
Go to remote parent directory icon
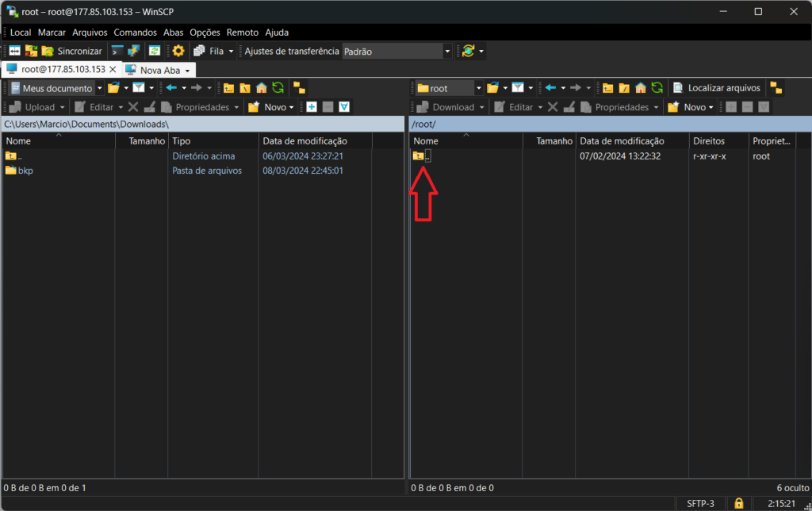[608, 88]
